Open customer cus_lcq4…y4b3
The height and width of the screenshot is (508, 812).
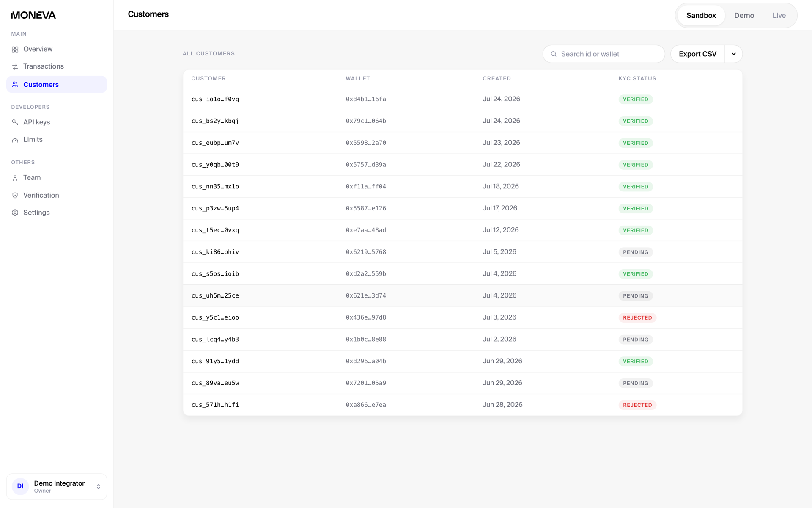click(463, 340)
